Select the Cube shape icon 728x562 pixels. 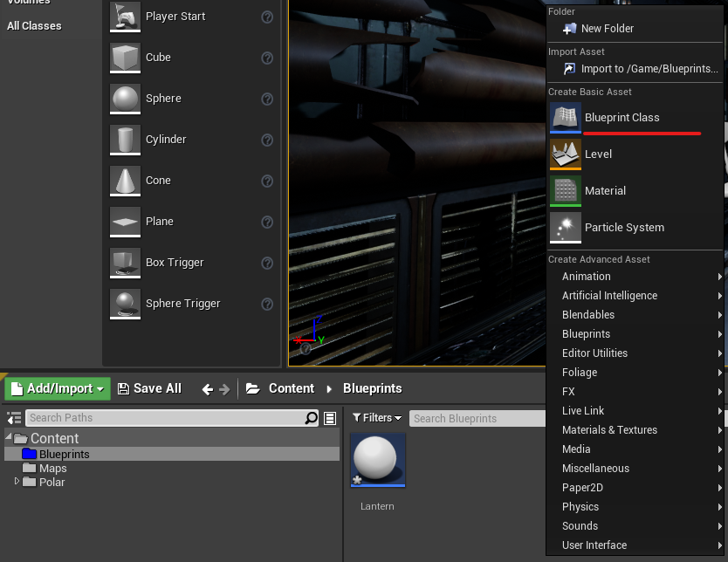(125, 58)
